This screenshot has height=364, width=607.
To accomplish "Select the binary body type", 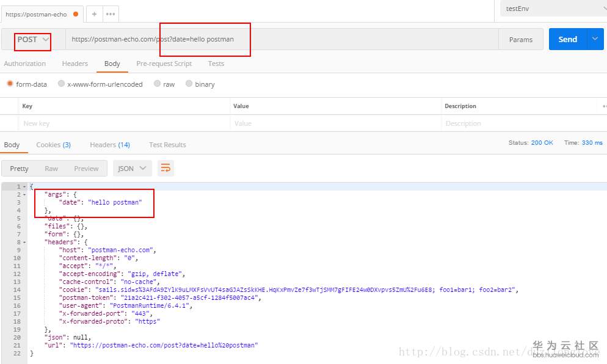I will click(189, 84).
